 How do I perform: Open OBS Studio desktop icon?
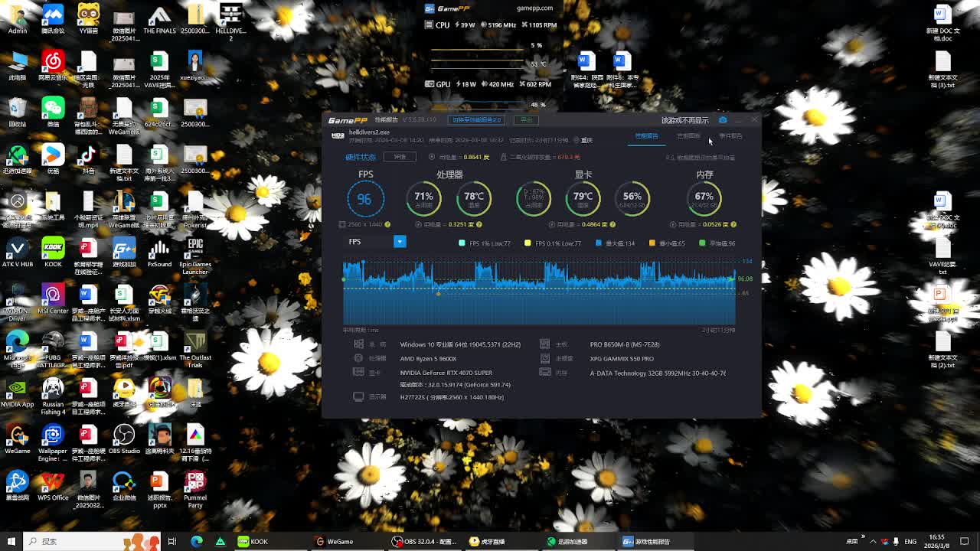tap(124, 440)
